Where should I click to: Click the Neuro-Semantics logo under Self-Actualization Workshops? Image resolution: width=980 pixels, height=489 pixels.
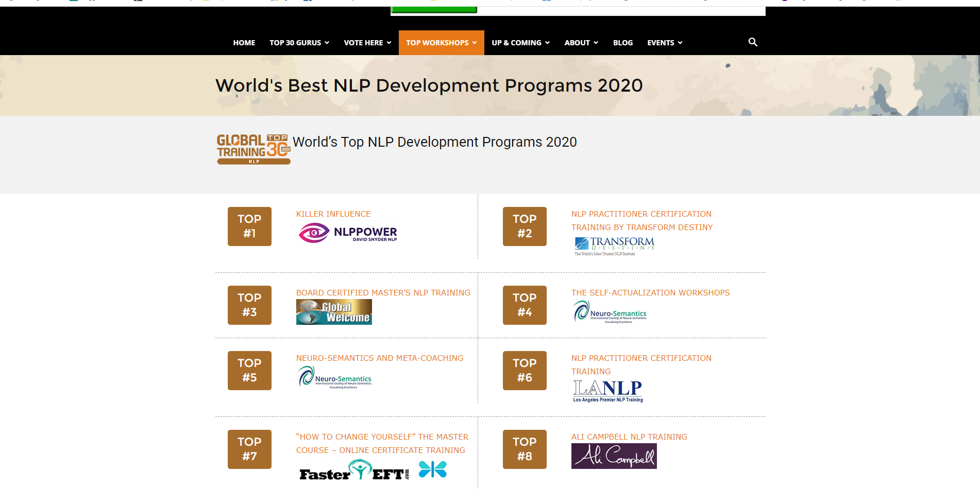[x=610, y=312]
